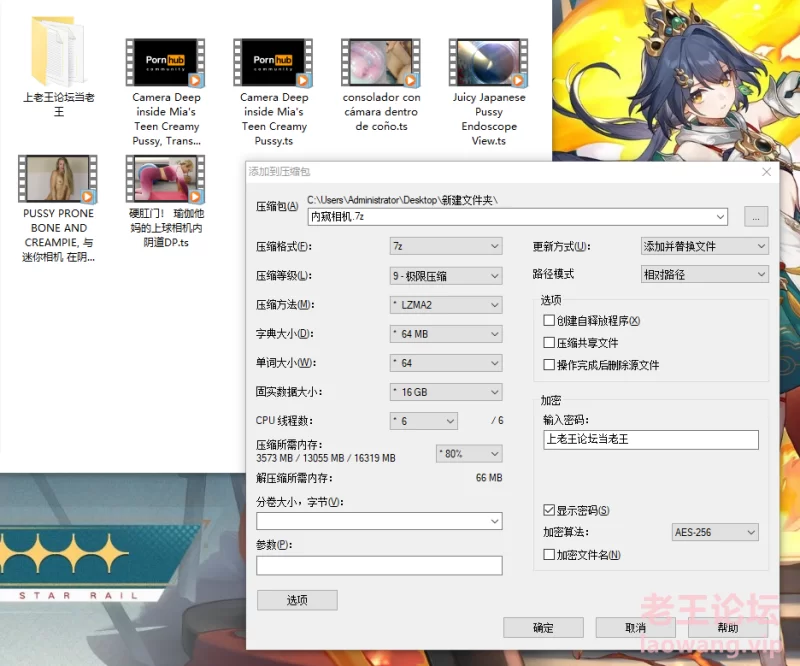The width and height of the screenshot is (800, 666).
Task: Open the 80% memory usage dropdown
Action: click(469, 454)
